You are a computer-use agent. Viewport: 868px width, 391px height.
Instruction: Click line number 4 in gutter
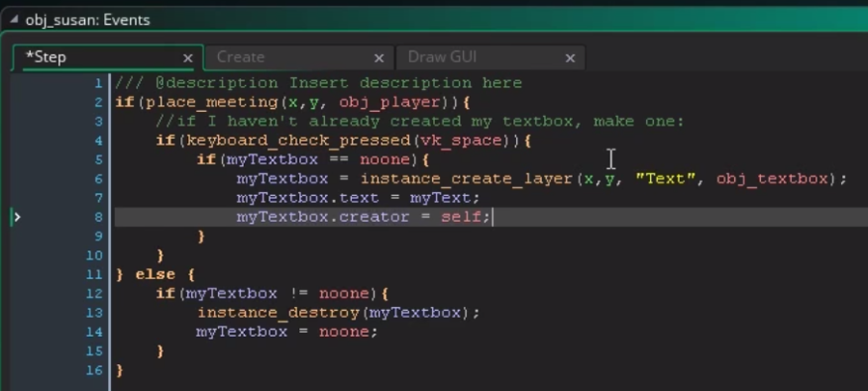(98, 141)
